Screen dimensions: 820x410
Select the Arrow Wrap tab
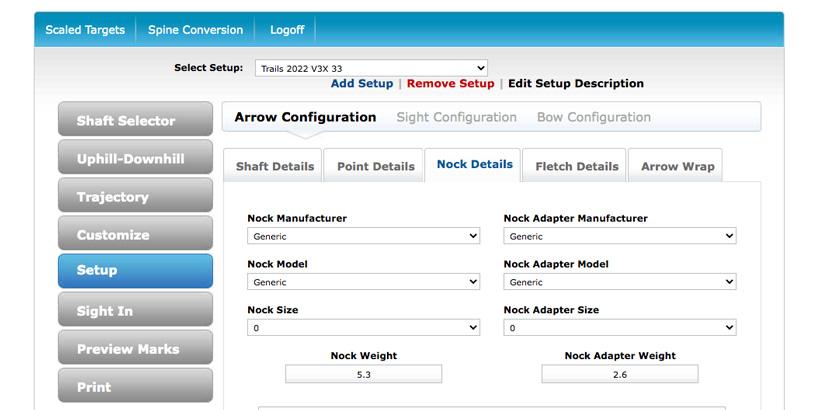pos(677,166)
